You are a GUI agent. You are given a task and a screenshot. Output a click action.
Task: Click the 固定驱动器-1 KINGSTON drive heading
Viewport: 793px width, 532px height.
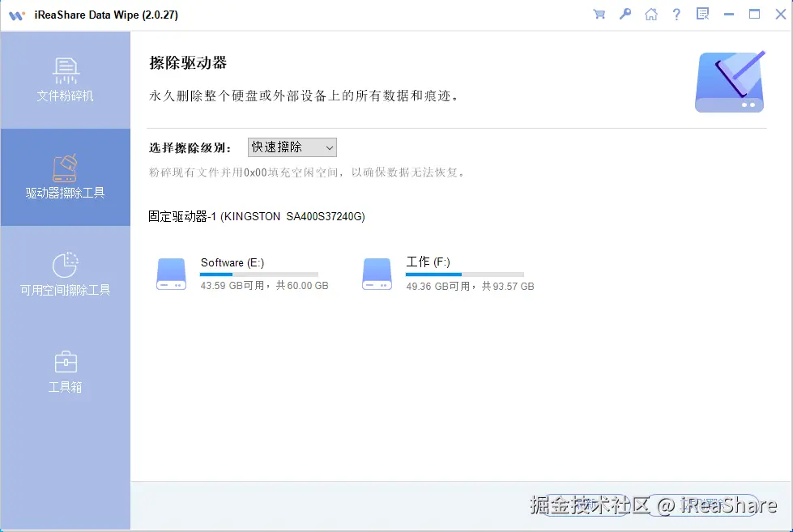(258, 216)
